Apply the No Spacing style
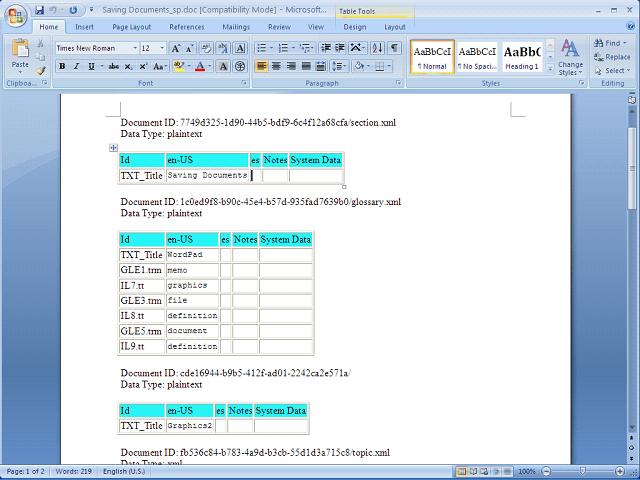The width and height of the screenshot is (640, 480). [x=477, y=57]
